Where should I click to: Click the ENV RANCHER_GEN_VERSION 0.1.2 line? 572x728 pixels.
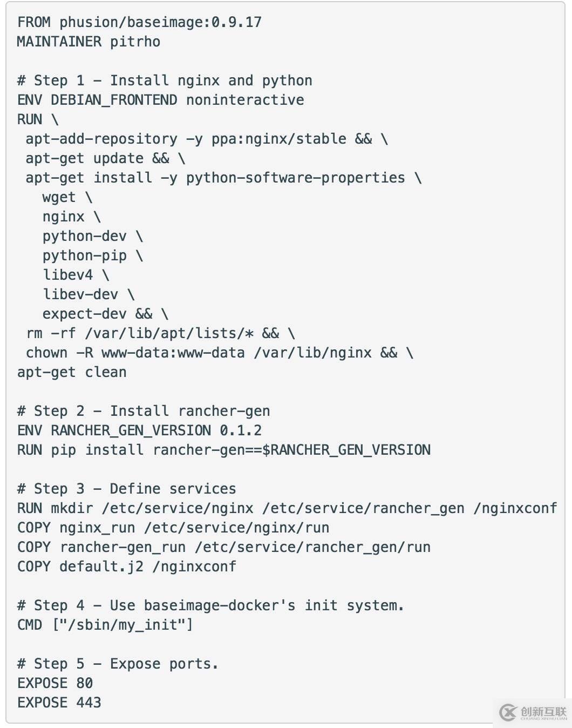(139, 430)
